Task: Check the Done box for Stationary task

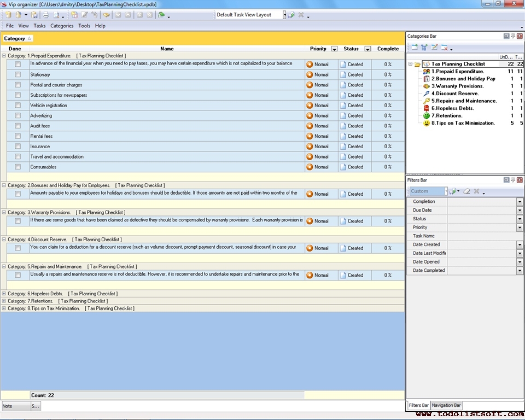Action: [18, 74]
